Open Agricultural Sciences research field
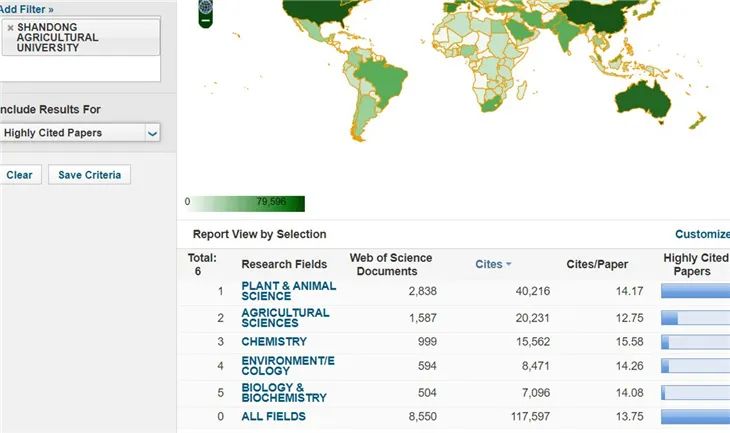730x433 pixels. click(285, 318)
